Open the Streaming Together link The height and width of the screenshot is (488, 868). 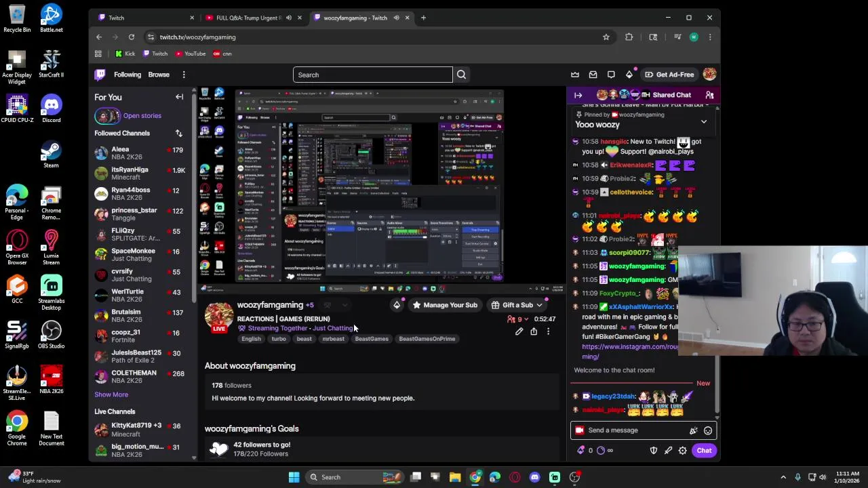click(277, 328)
